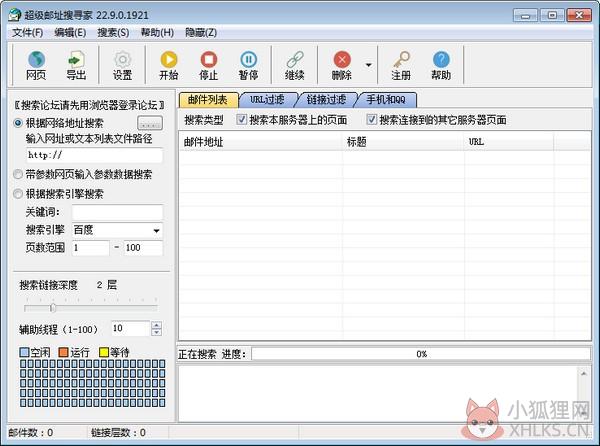
Task: Click the 邮件地址 column header
Action: pyautogui.click(x=261, y=142)
